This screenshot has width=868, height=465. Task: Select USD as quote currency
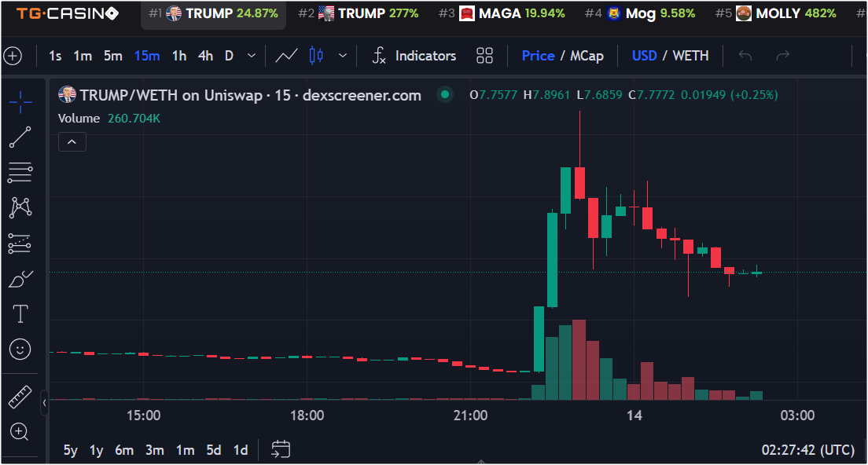coord(645,56)
